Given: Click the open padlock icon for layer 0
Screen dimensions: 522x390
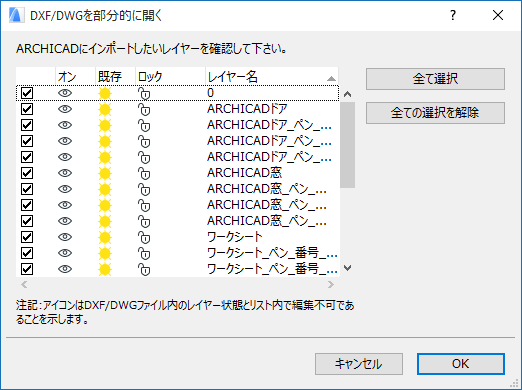Looking at the screenshot, I should click(144, 94).
